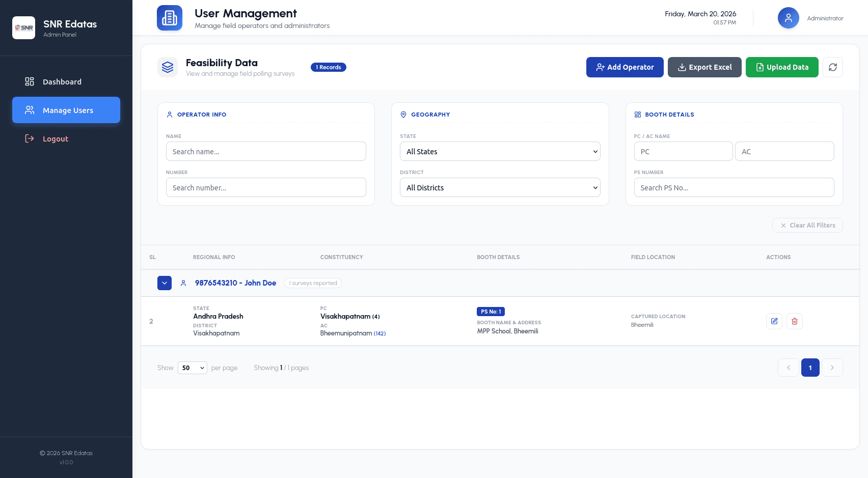Click the User Management building icon in header
868x478 pixels.
[170, 17]
